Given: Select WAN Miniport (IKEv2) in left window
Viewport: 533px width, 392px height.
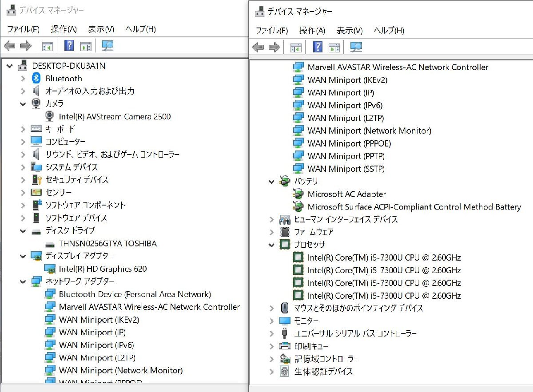Looking at the screenshot, I should (x=99, y=320).
